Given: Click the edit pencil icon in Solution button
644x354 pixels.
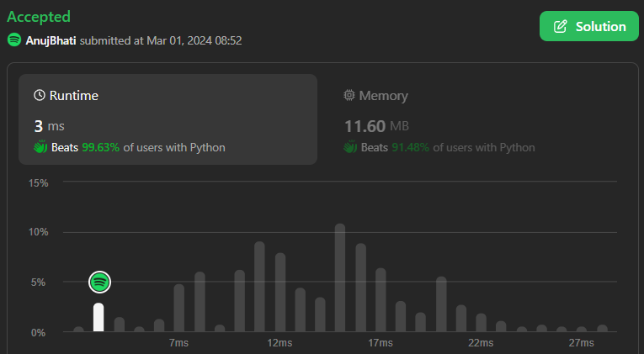Looking at the screenshot, I should point(561,26).
